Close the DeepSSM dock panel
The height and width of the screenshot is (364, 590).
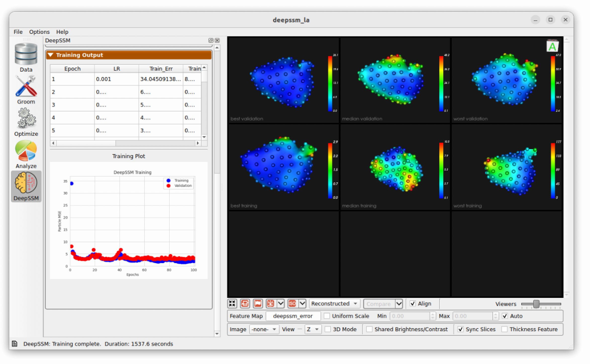(x=217, y=40)
